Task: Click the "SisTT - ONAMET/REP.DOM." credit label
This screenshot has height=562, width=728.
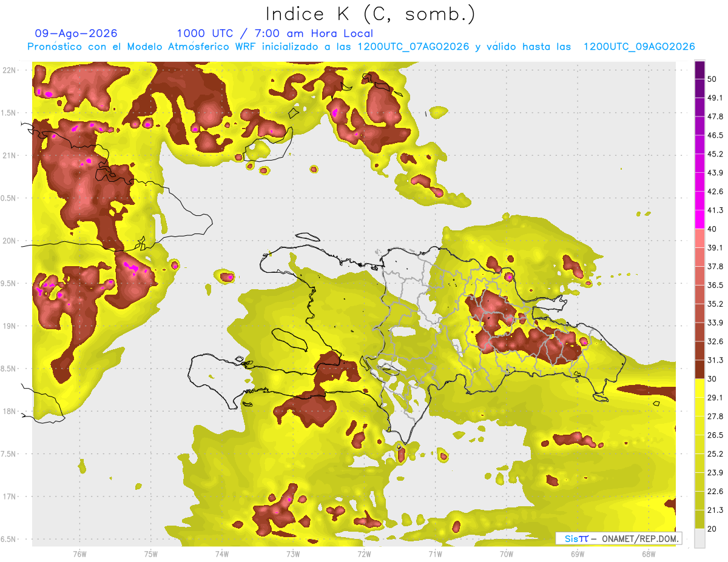Action: point(619,538)
